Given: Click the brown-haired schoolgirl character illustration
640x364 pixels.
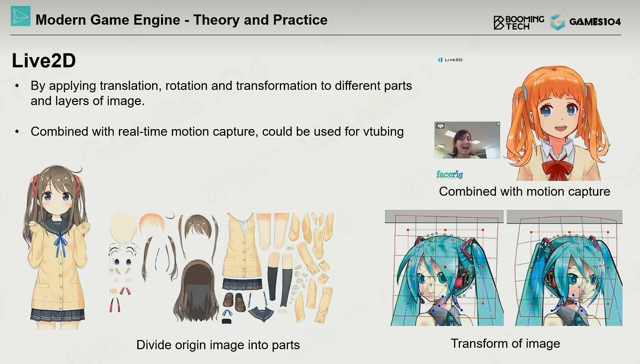Looking at the screenshot, I should [x=57, y=248].
